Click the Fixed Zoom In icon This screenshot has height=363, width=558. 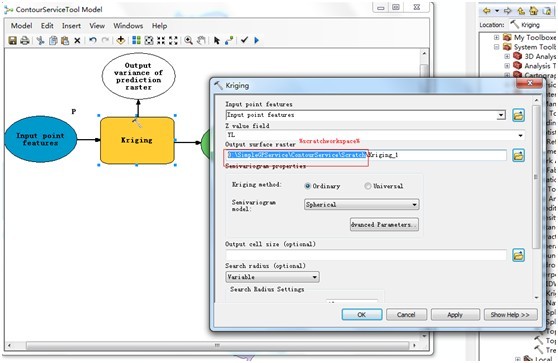click(161, 40)
